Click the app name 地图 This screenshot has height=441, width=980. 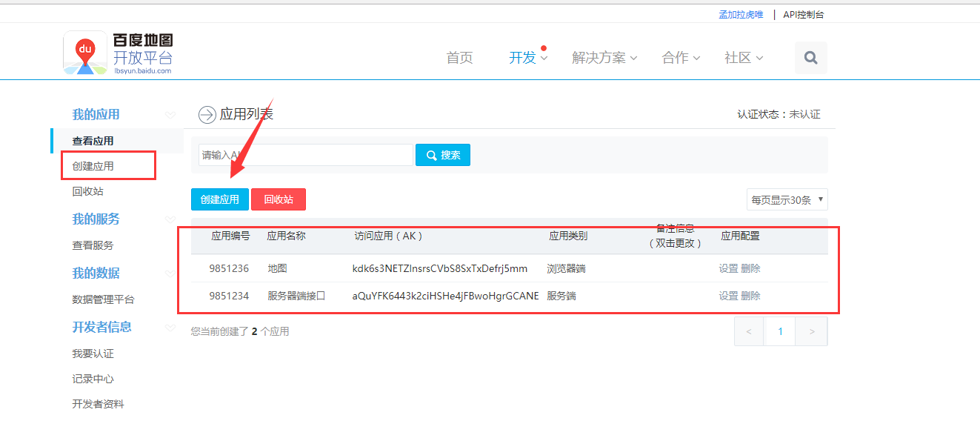(x=277, y=268)
